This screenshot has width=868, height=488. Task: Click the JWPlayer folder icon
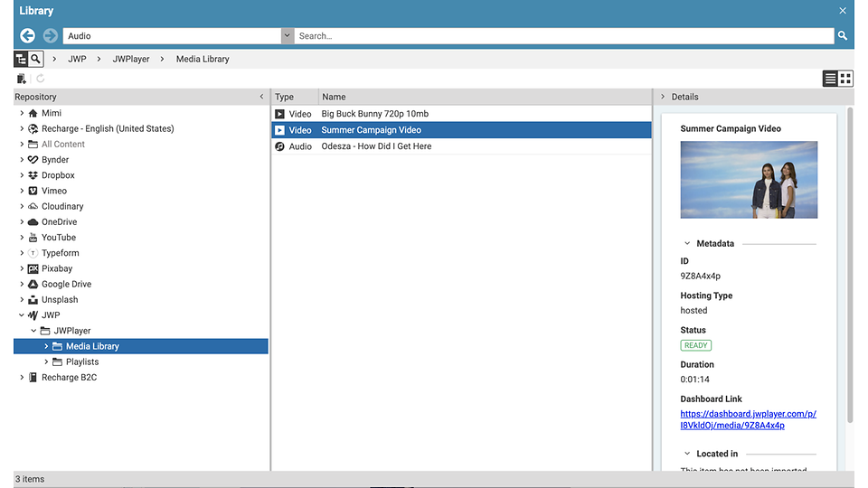tap(45, 331)
